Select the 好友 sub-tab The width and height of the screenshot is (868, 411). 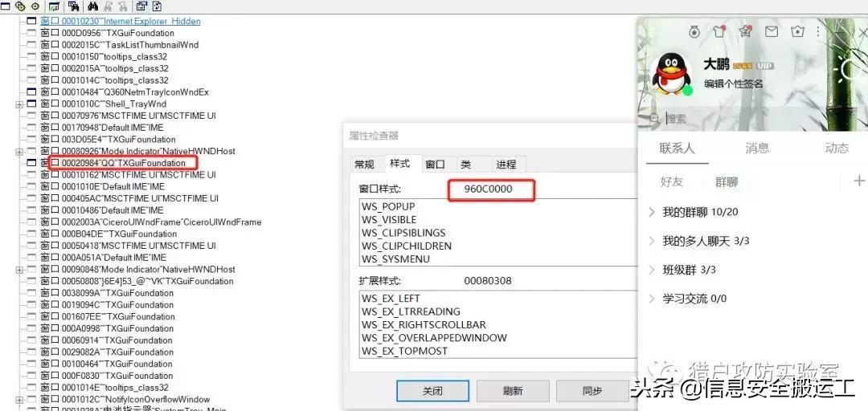pyautogui.click(x=671, y=182)
